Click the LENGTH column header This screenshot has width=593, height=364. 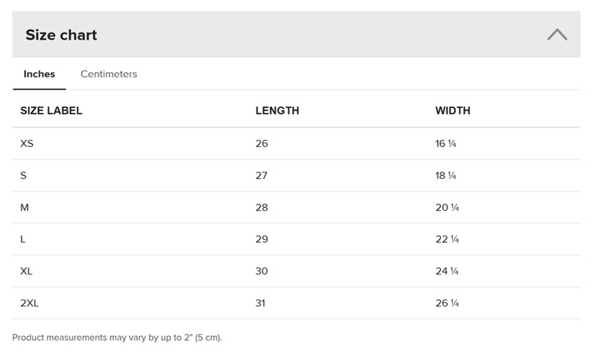click(277, 111)
